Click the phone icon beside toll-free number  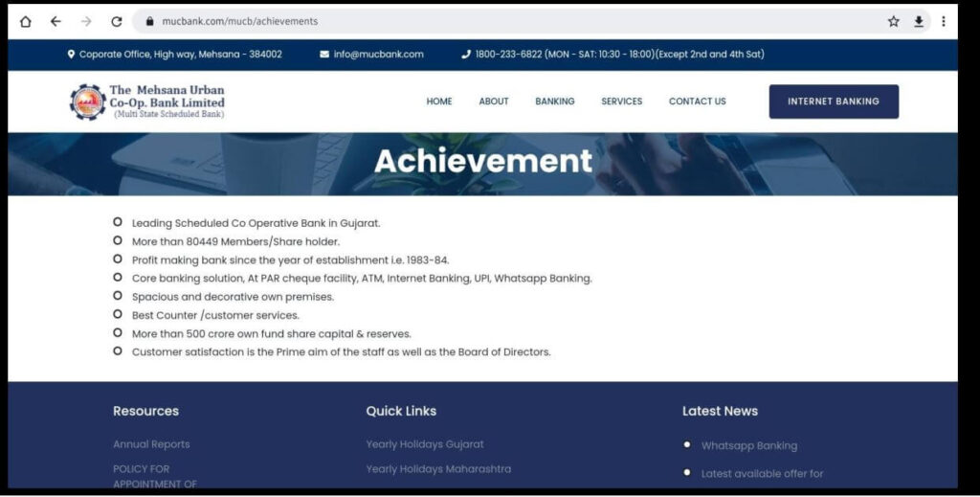[x=466, y=55]
